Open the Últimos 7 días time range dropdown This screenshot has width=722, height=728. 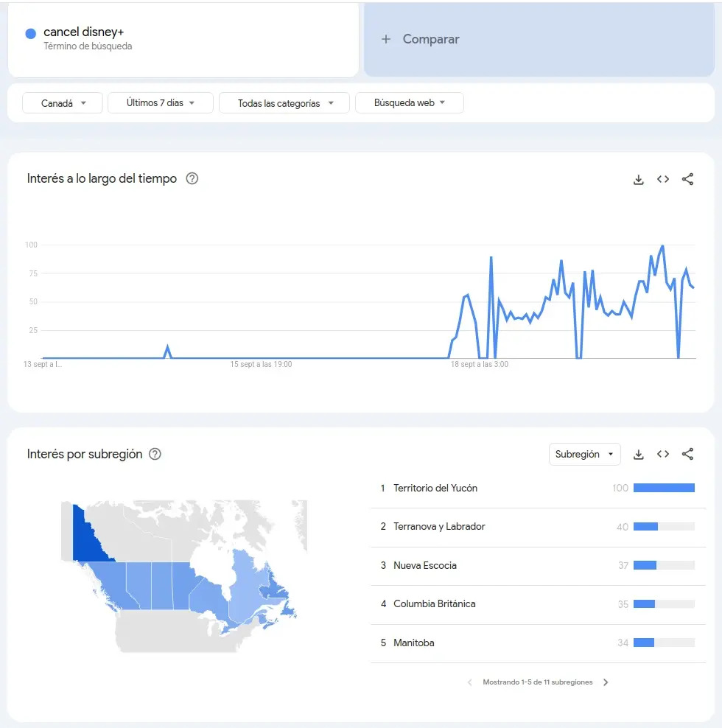point(160,103)
